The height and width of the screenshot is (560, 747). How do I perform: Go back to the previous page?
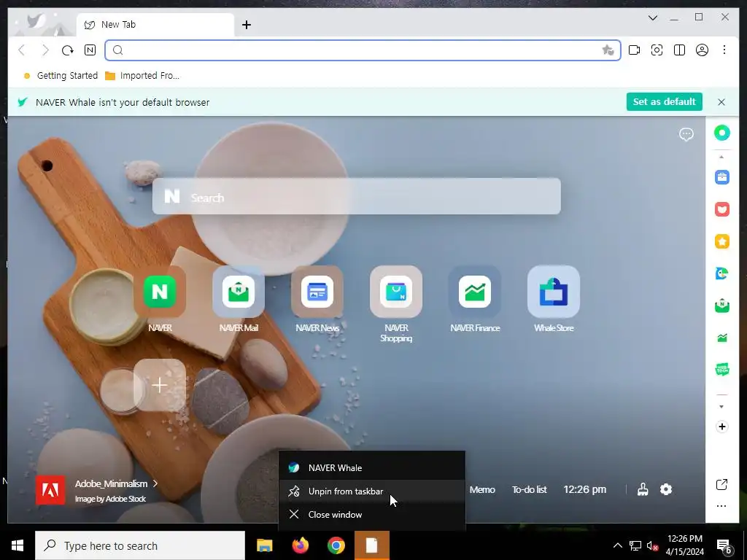point(22,50)
